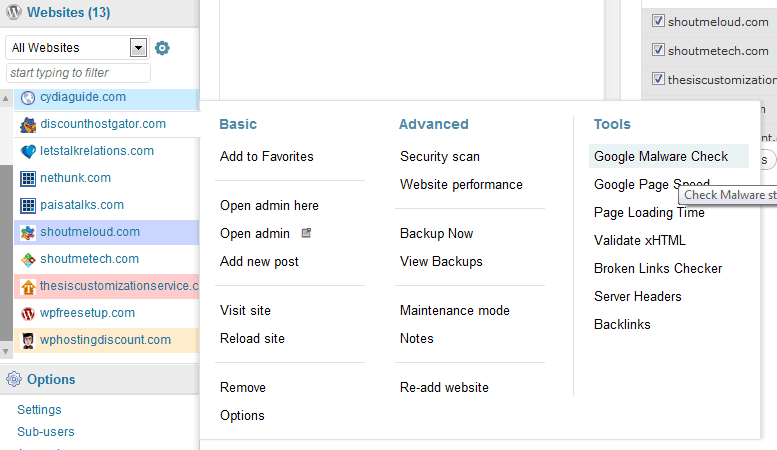Select wphostingdiscount.com website

click(106, 340)
